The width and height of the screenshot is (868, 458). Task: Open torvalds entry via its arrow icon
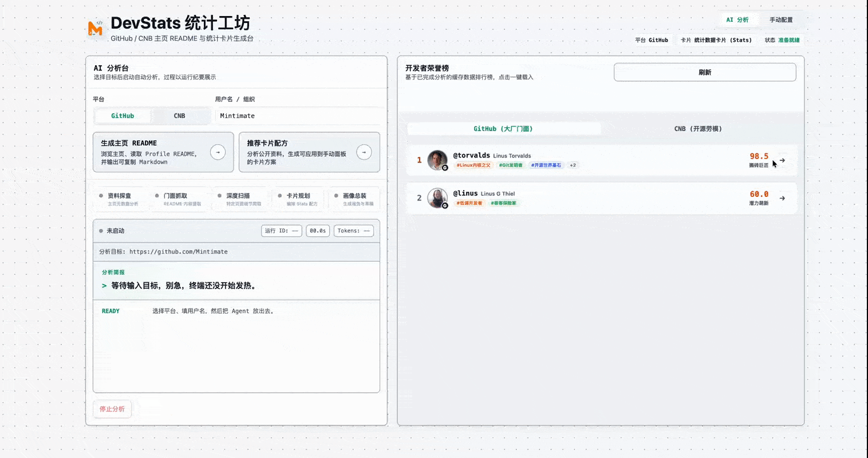point(782,160)
